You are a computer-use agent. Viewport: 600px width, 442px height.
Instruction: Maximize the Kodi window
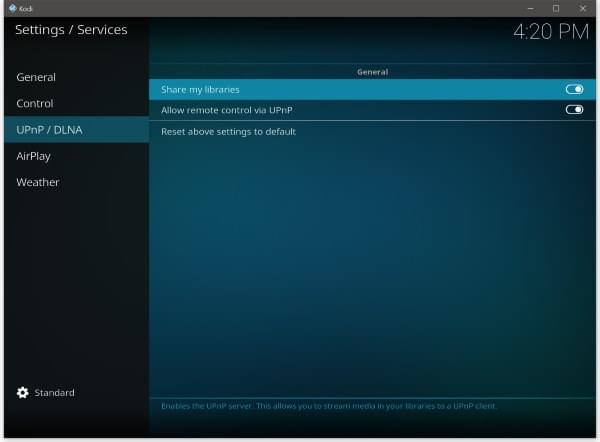tap(556, 8)
